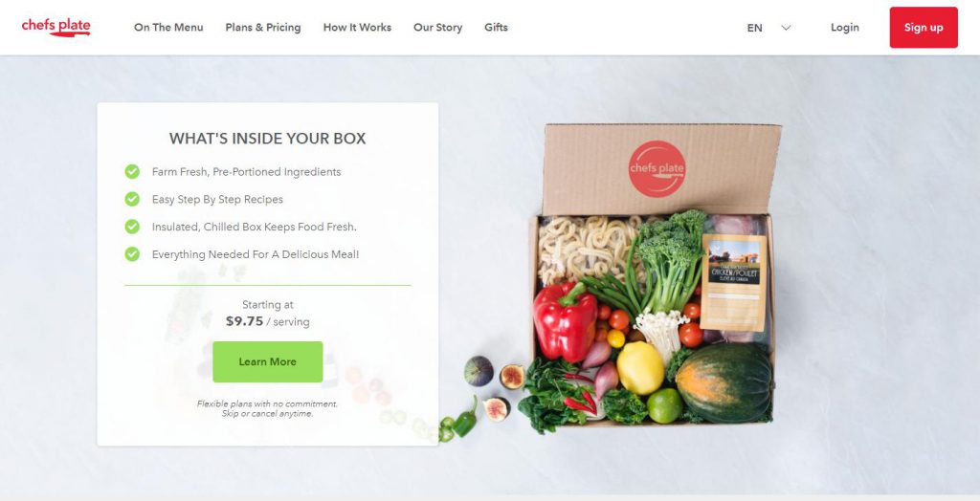This screenshot has height=501, width=980.
Task: Click the red chefs plate box-lid emblem
Action: click(x=657, y=168)
